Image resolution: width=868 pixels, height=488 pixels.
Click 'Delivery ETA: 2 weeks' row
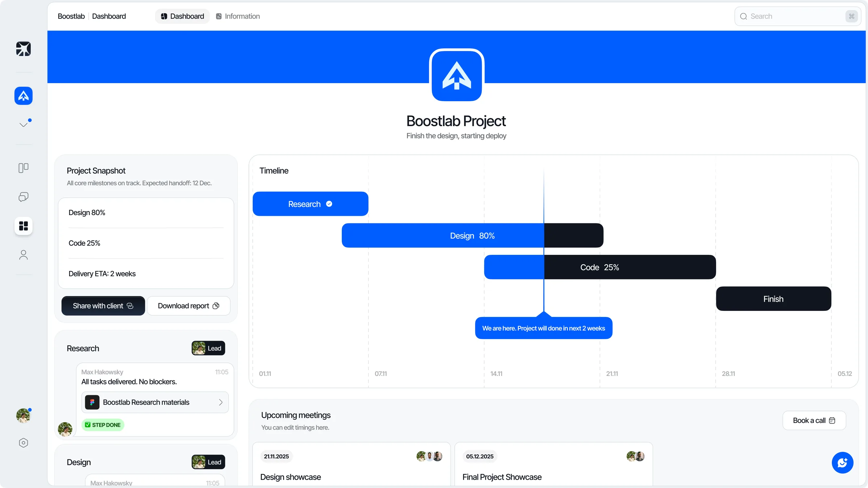click(146, 274)
